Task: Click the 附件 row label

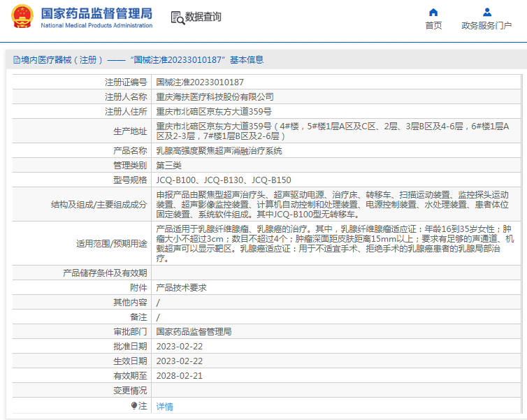Action: pyautogui.click(x=138, y=288)
